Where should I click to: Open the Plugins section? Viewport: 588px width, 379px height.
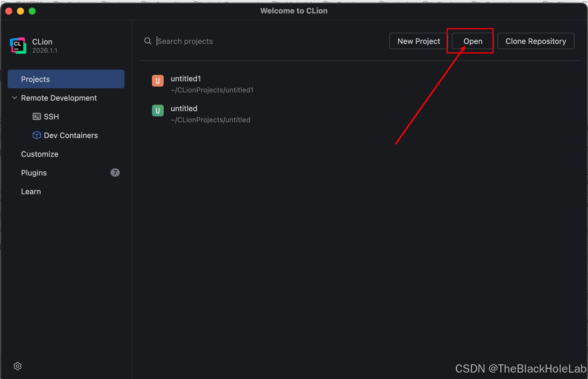pos(34,173)
